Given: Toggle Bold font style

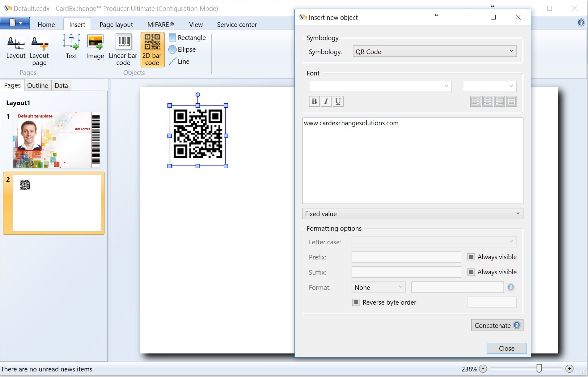Looking at the screenshot, I should (314, 101).
